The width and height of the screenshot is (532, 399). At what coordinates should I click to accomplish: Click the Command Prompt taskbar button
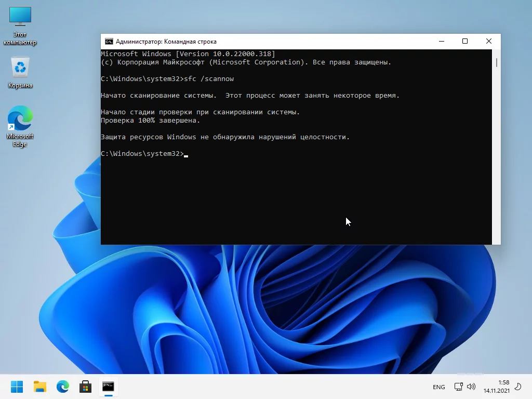pyautogui.click(x=108, y=387)
